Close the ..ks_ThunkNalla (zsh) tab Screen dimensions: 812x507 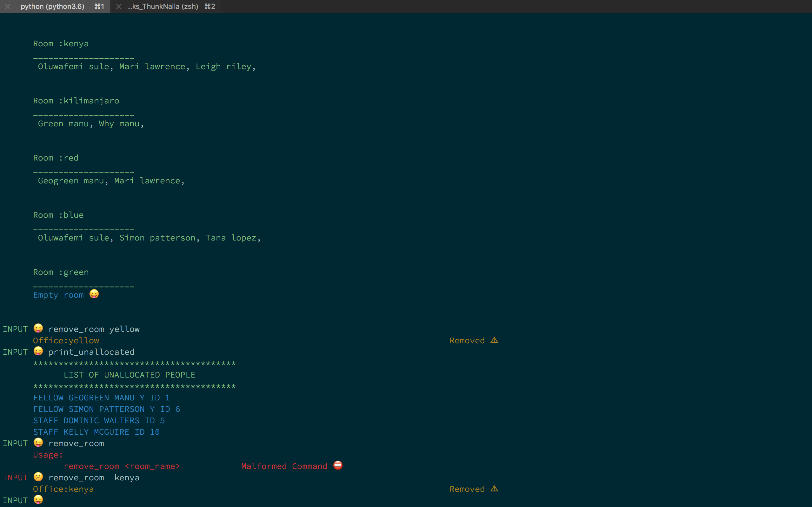pyautogui.click(x=119, y=6)
